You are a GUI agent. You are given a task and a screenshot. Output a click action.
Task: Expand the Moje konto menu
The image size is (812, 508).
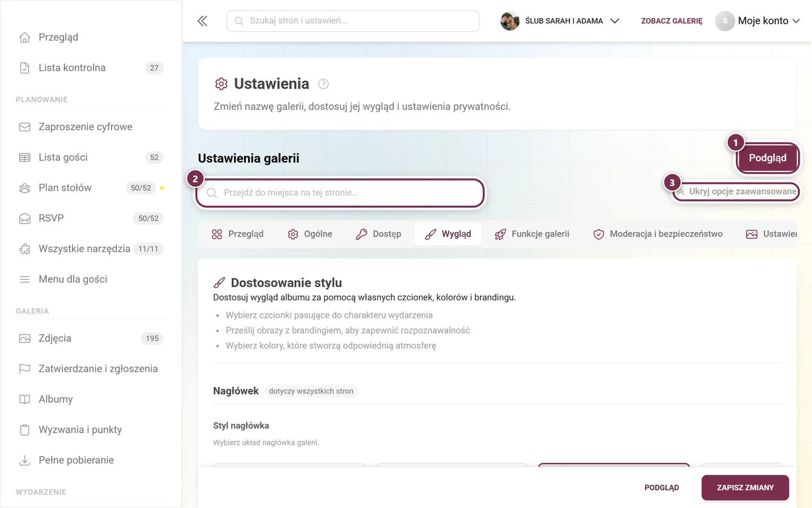pos(758,21)
